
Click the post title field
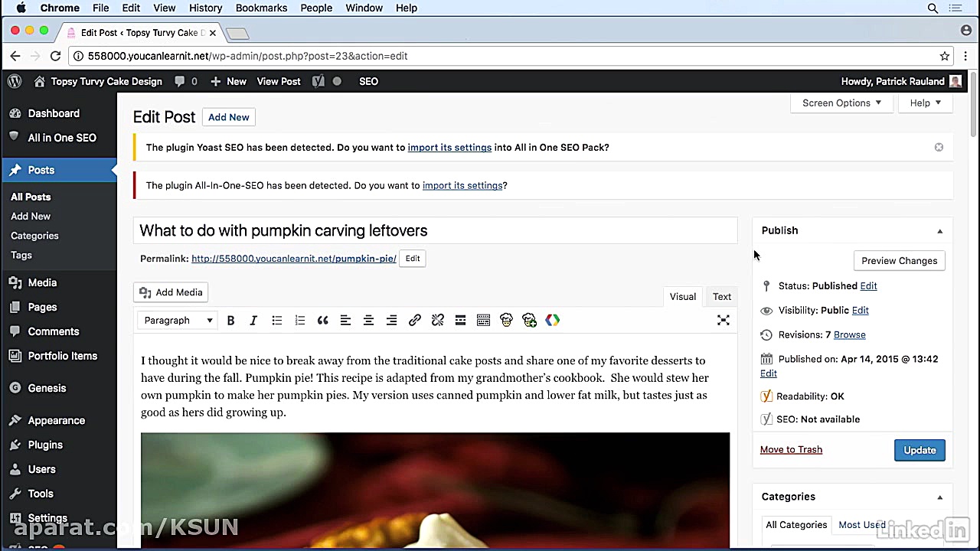point(435,230)
